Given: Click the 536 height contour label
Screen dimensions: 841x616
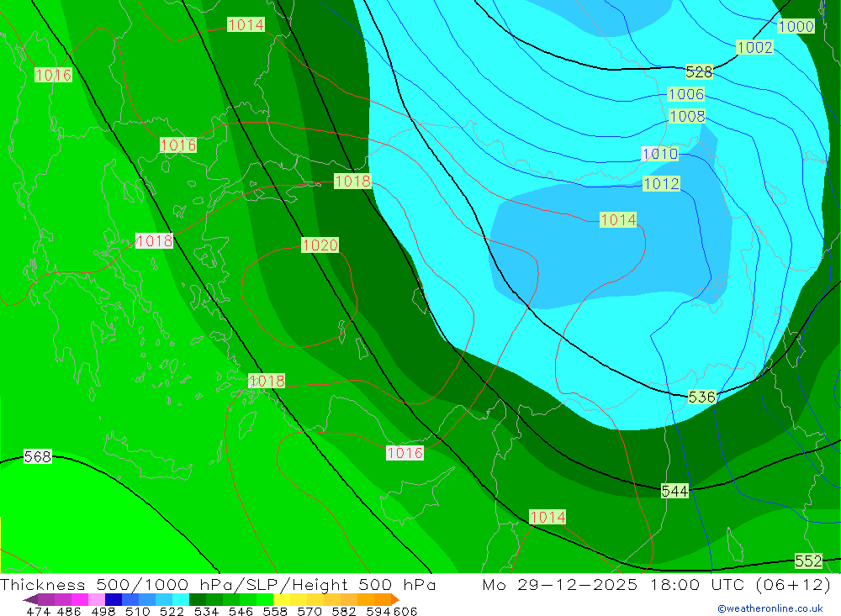Looking at the screenshot, I should (702, 397).
